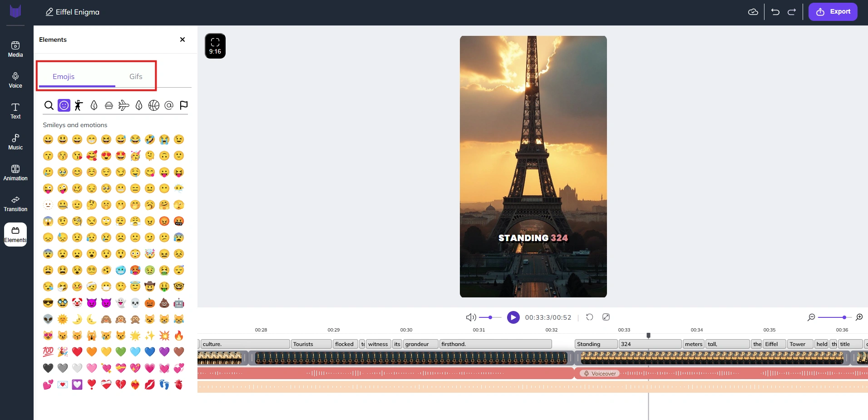868x420 pixels.
Task: Click the cloud save status icon
Action: [753, 12]
